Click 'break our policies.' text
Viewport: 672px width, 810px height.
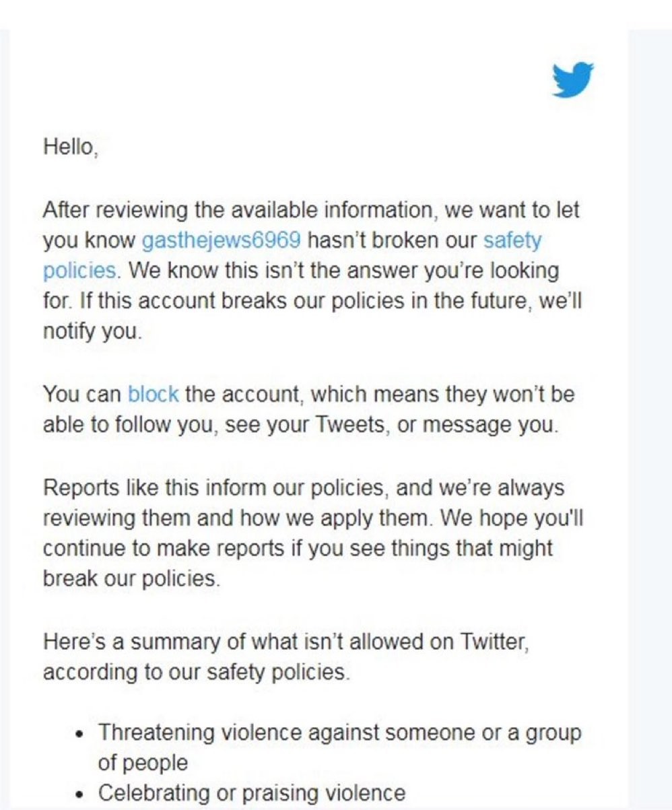click(131, 579)
